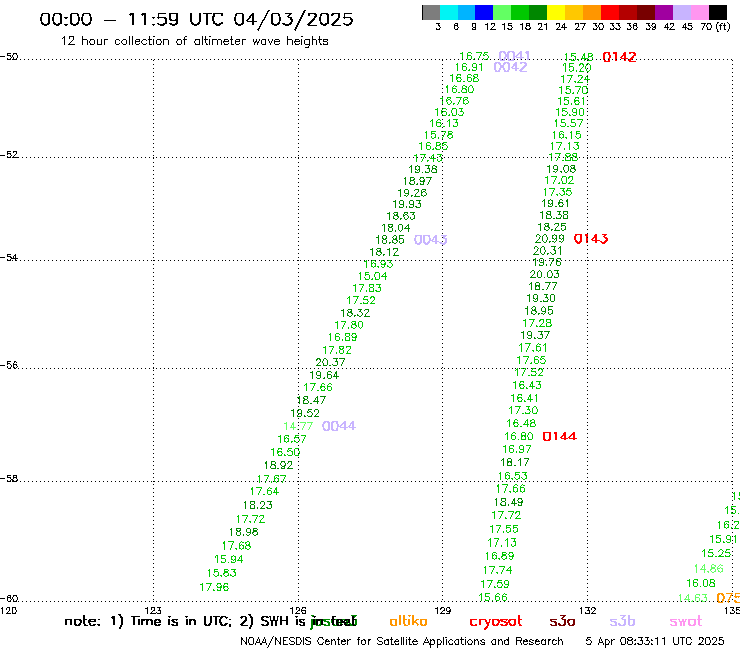Click the timestamp '5 Apr 08:33:11 UTC 2025'
Screen dimensions: 740x650
click(x=655, y=642)
